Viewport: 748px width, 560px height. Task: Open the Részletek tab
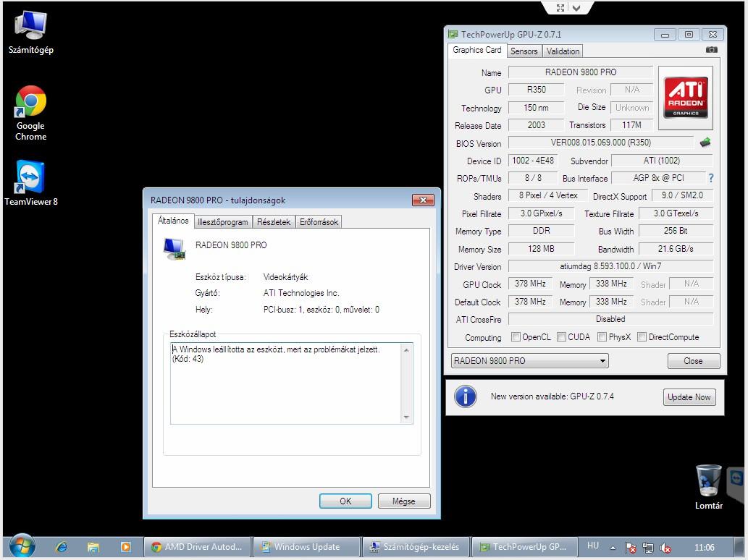pyautogui.click(x=273, y=222)
